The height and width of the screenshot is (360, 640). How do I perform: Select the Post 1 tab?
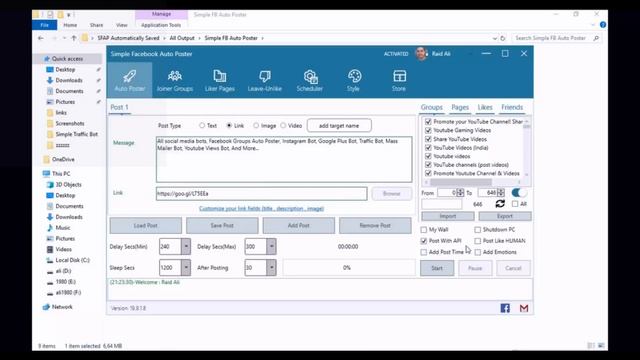(x=119, y=107)
